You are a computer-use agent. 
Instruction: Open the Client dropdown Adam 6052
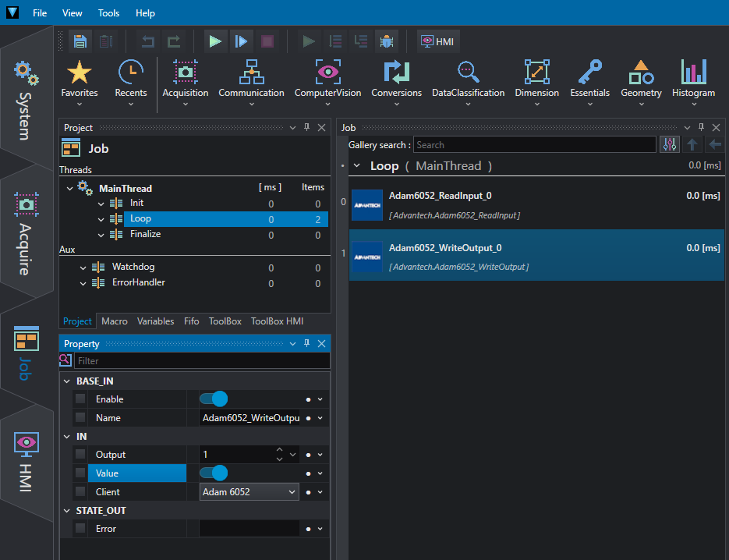pos(249,492)
